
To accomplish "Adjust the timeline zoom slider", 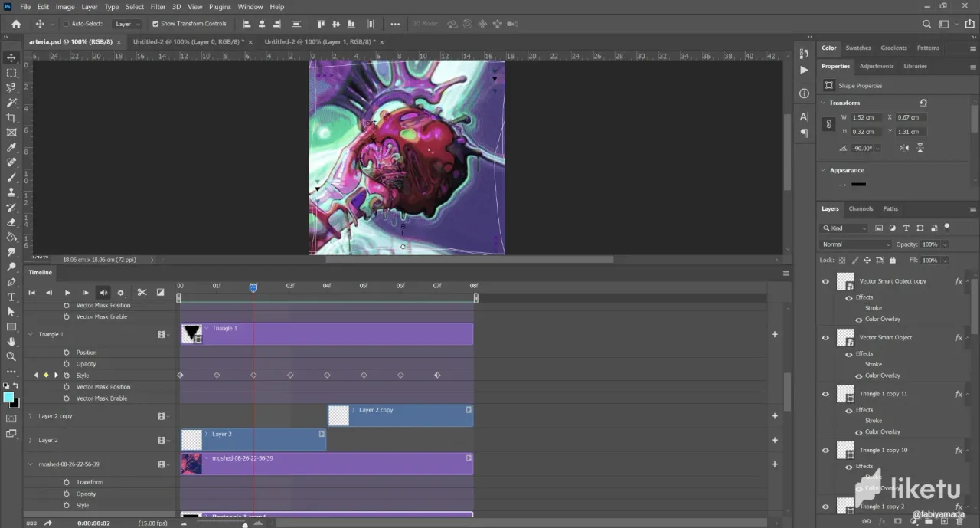I will pyautogui.click(x=245, y=524).
